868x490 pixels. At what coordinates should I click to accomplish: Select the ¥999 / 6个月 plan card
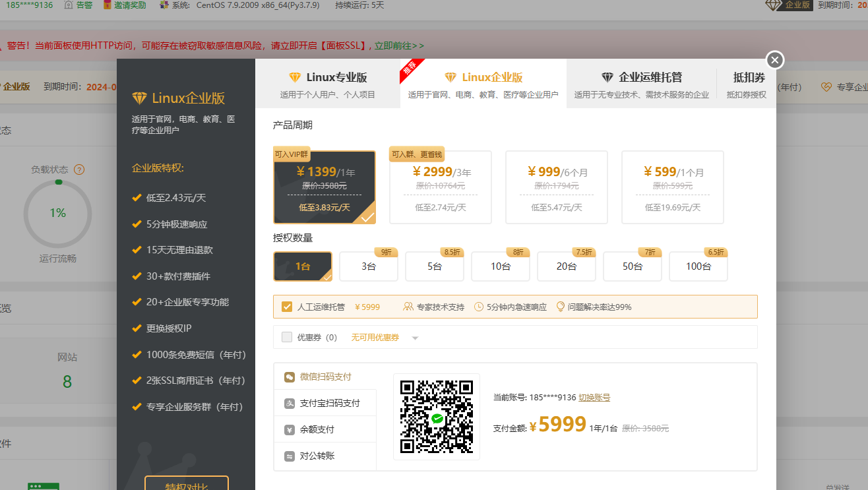pos(557,187)
